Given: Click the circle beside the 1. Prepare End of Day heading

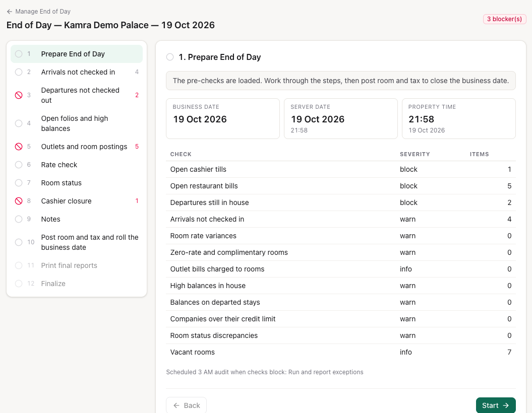Looking at the screenshot, I should click(x=170, y=57).
